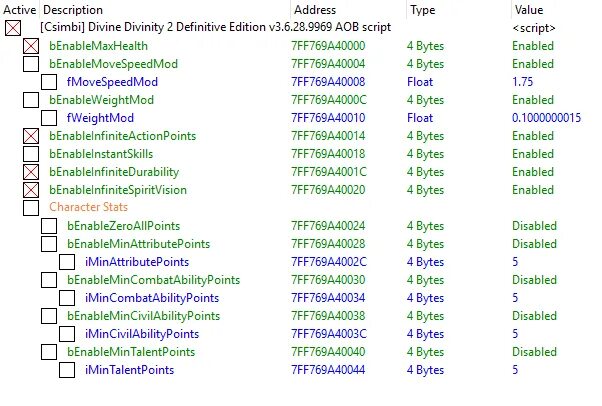This screenshot has width=602, height=406.
Task: Click the Float type of fWeightMod
Action: pos(420,118)
